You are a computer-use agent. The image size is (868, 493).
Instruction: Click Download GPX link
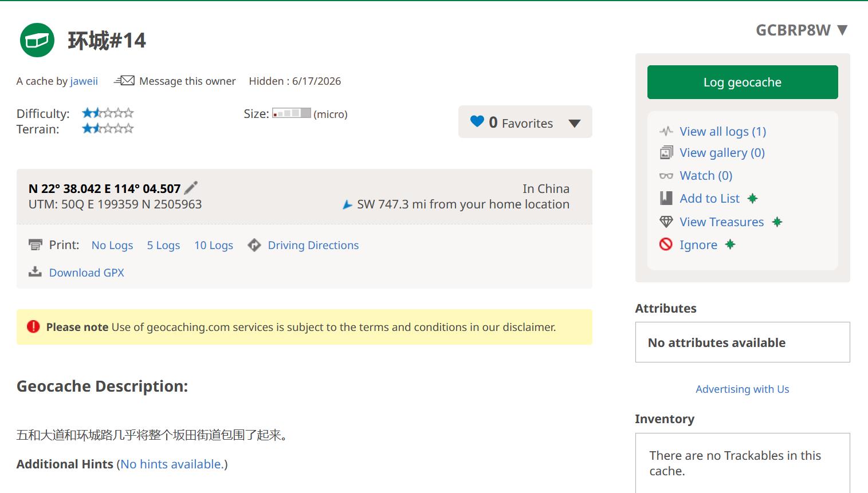pyautogui.click(x=87, y=273)
